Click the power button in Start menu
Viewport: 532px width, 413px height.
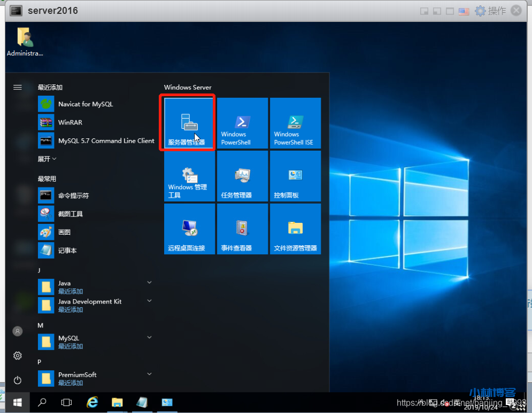pyautogui.click(x=18, y=380)
